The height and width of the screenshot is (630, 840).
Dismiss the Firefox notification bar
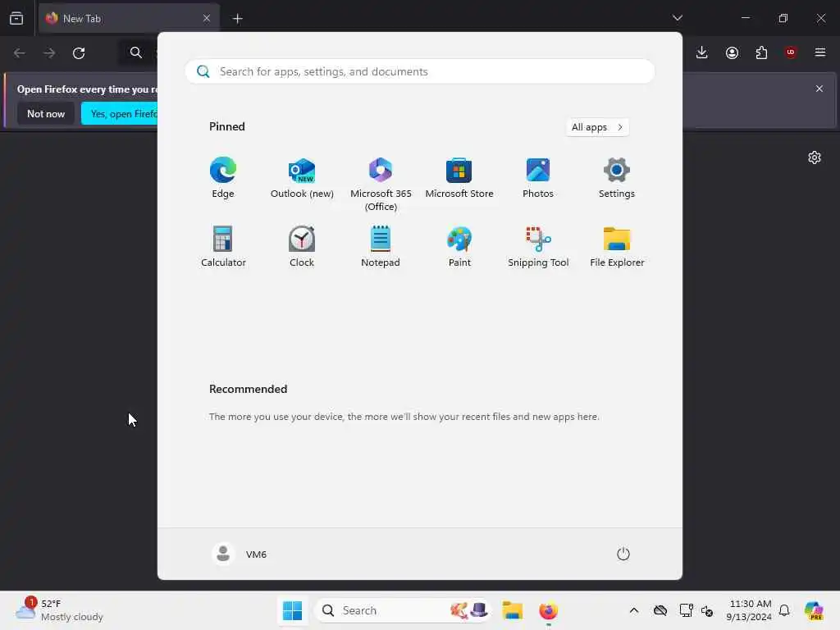click(819, 89)
